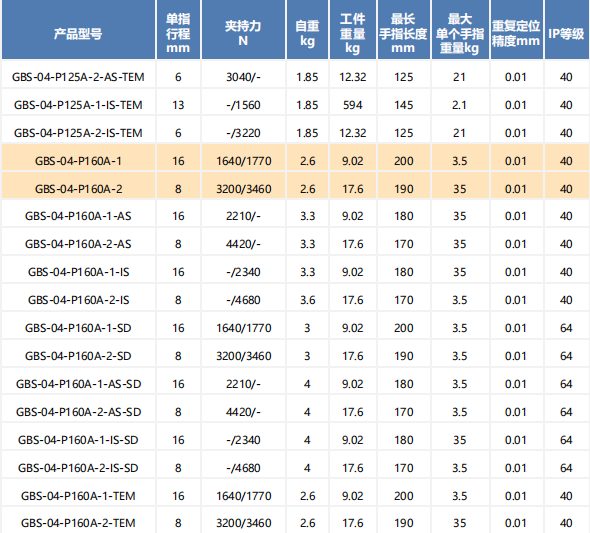Select the 夹持力 N header cell

point(243,30)
